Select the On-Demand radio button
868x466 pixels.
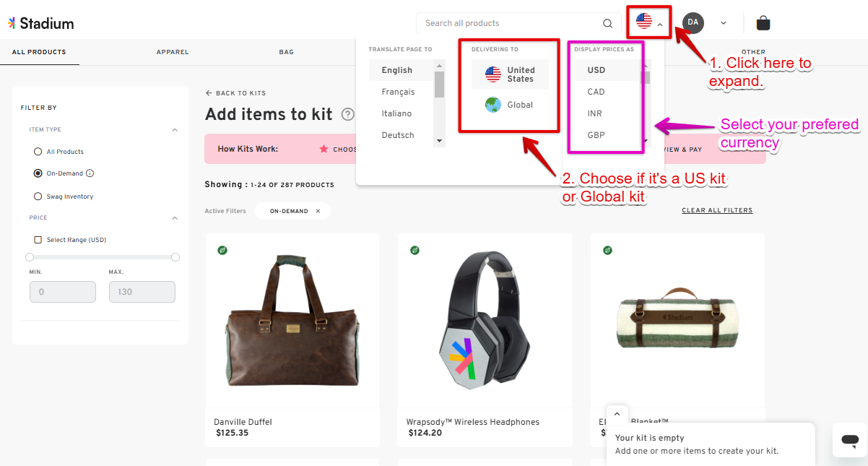pyautogui.click(x=38, y=173)
